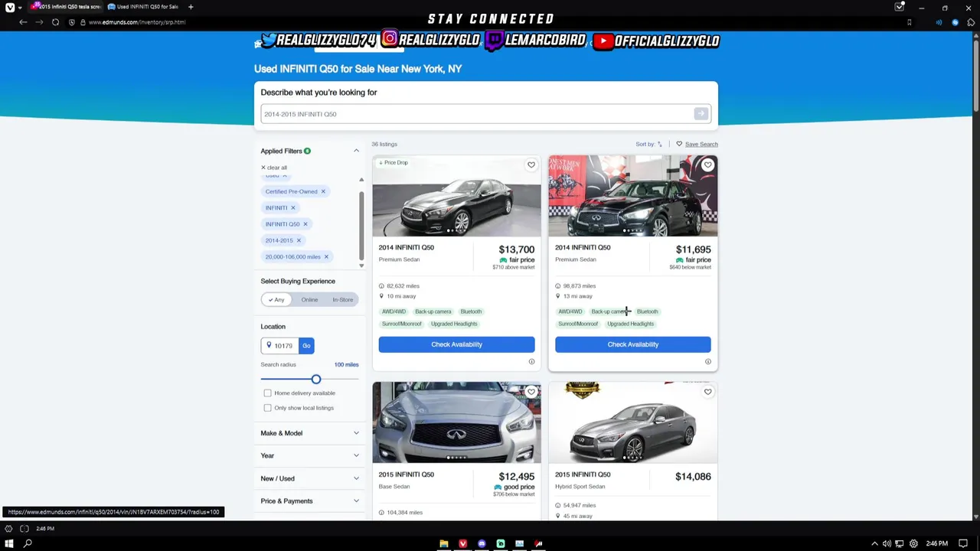Expand the Year filter section
Screen dimensions: 980x551
[309, 455]
